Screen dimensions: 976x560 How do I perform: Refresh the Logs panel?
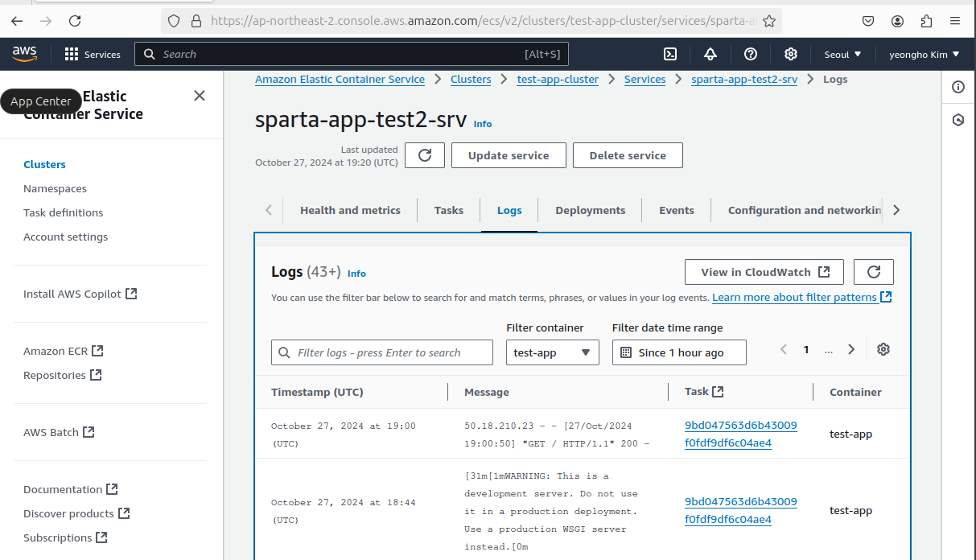pyautogui.click(x=874, y=272)
